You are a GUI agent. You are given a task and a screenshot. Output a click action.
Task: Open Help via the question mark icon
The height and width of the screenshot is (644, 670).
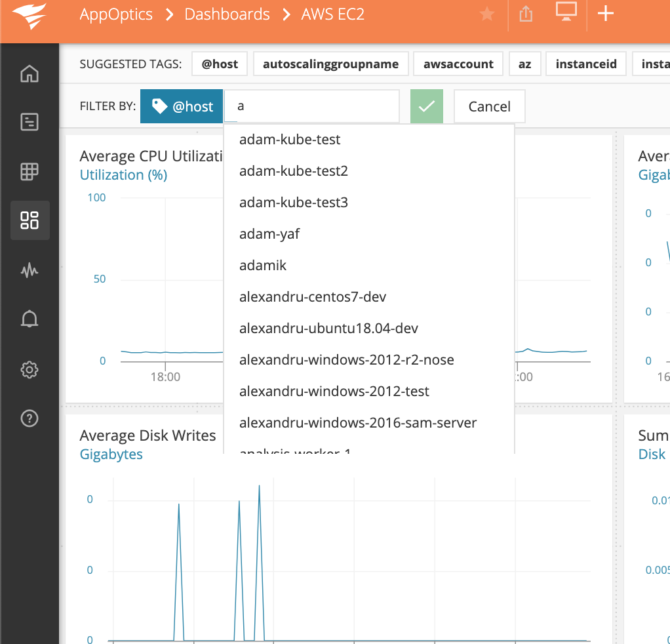30,418
